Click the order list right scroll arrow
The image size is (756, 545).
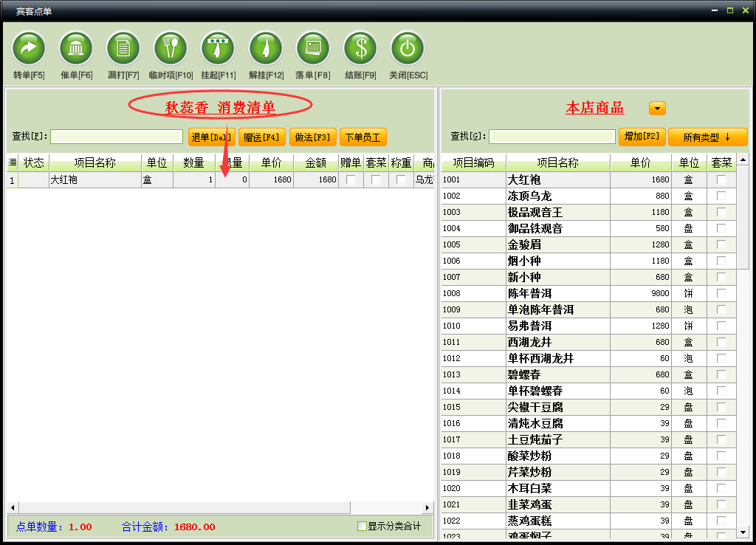427,507
